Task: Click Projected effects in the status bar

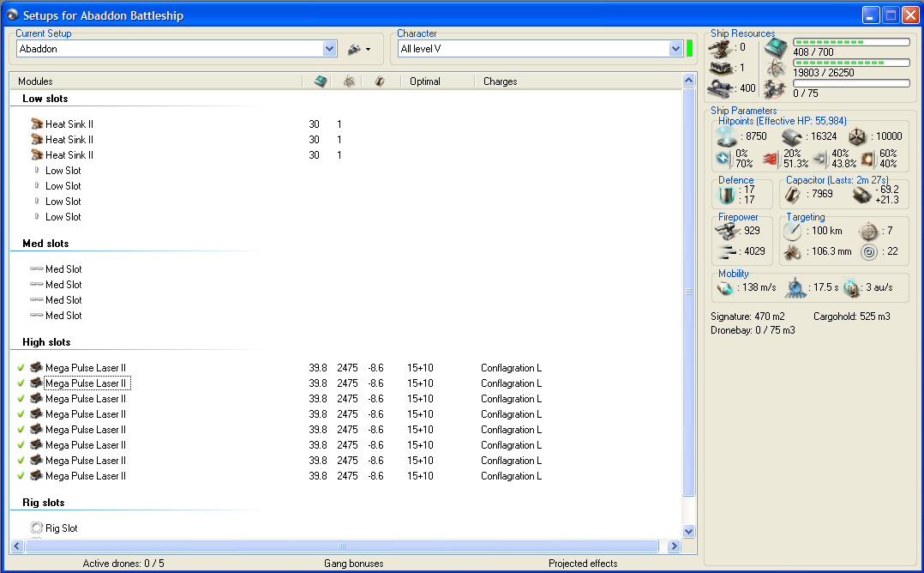Action: click(x=583, y=564)
